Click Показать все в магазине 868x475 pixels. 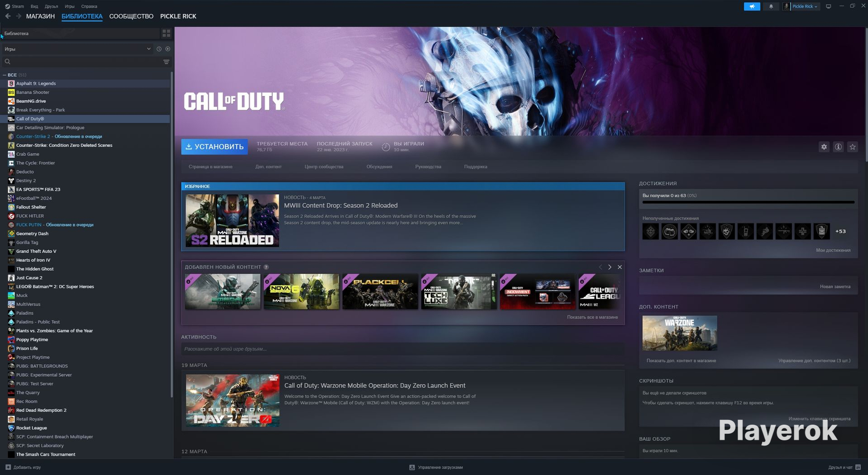tap(592, 317)
